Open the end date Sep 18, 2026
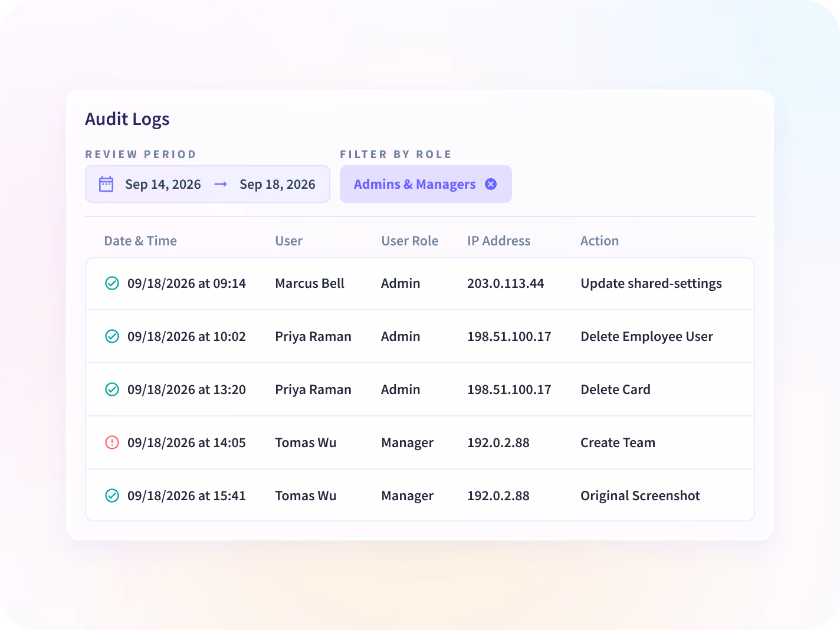The width and height of the screenshot is (840, 630). coord(277,184)
